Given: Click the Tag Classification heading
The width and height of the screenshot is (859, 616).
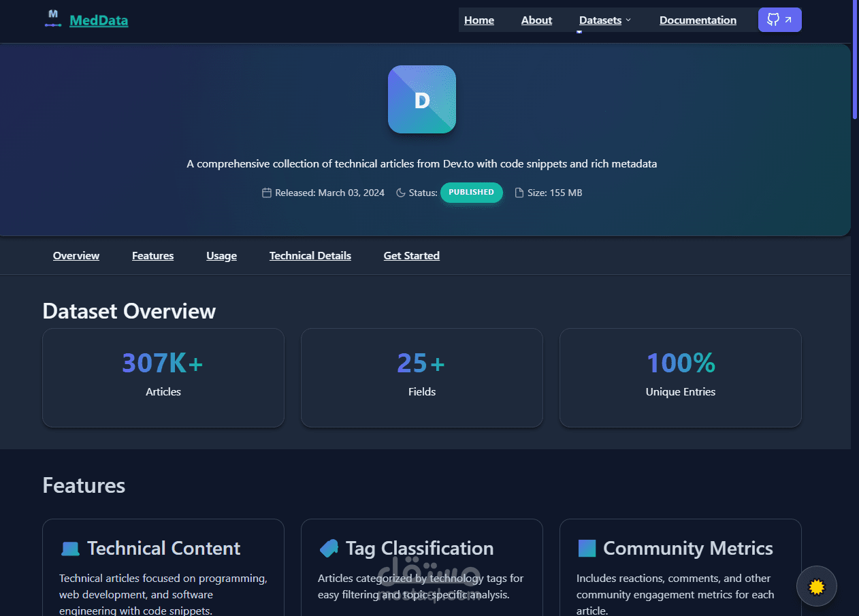Looking at the screenshot, I should click(419, 549).
